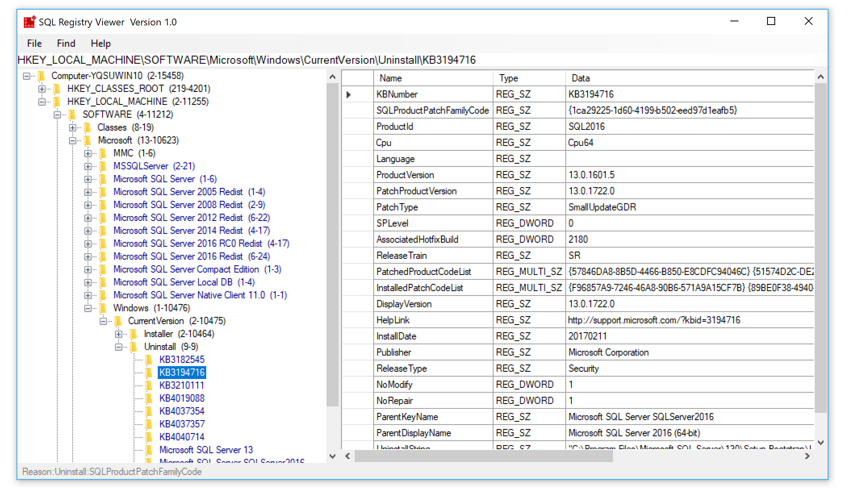The height and width of the screenshot is (504, 847).
Task: Click the InstallDate value 20170211
Action: tap(690, 336)
